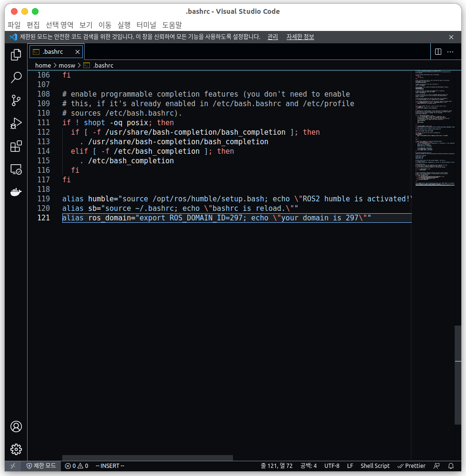
Task: Go to line via 줄 121, 열 72
Action: tap(276, 466)
